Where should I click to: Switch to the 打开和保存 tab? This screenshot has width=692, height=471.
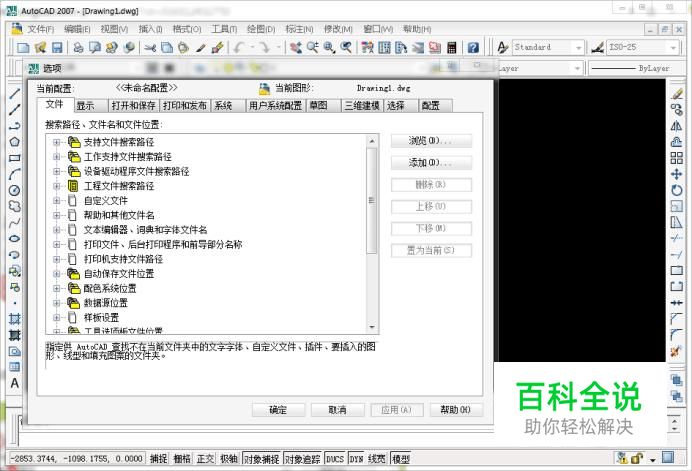coord(134,106)
